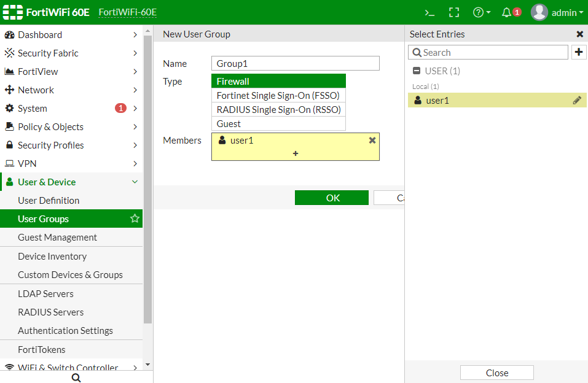Select Fortinet Single Sign-On (FSSO) type
Image resolution: width=588 pixels, height=383 pixels.
pyautogui.click(x=278, y=96)
